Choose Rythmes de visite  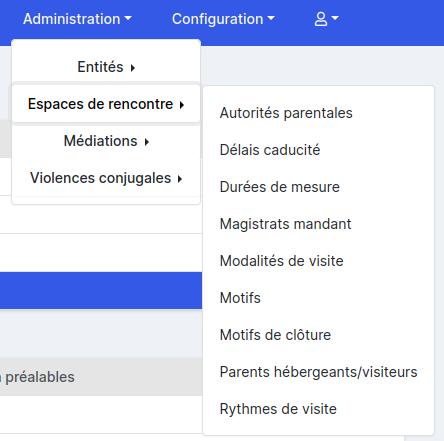(x=278, y=409)
